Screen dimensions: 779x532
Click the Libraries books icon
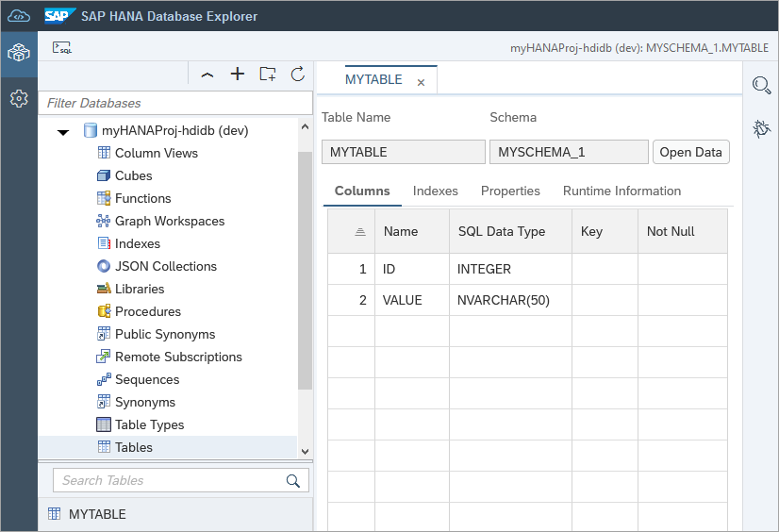[x=104, y=289]
